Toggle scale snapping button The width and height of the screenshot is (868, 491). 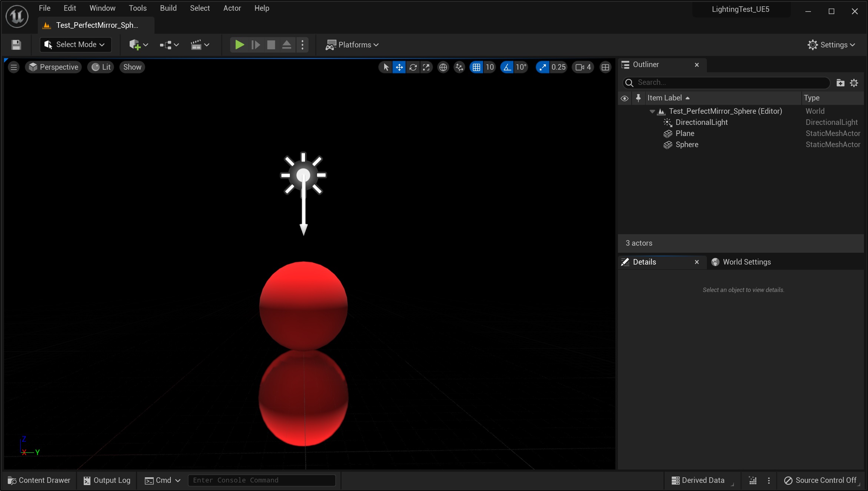pos(542,67)
